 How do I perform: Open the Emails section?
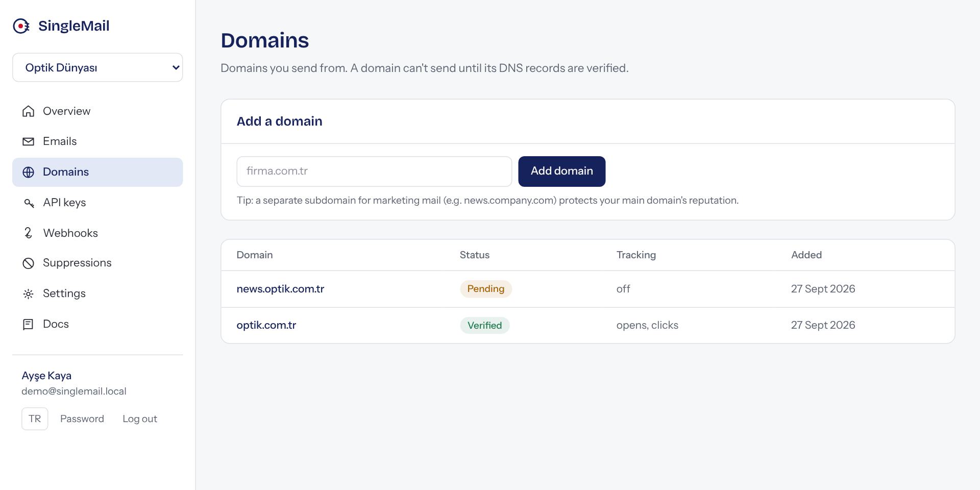click(97, 141)
